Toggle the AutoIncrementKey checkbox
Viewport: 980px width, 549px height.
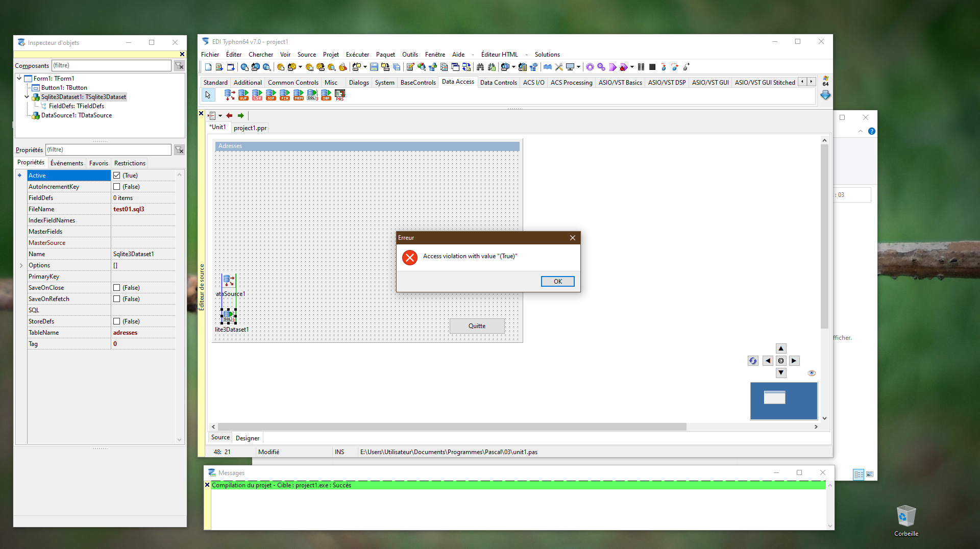coord(117,187)
